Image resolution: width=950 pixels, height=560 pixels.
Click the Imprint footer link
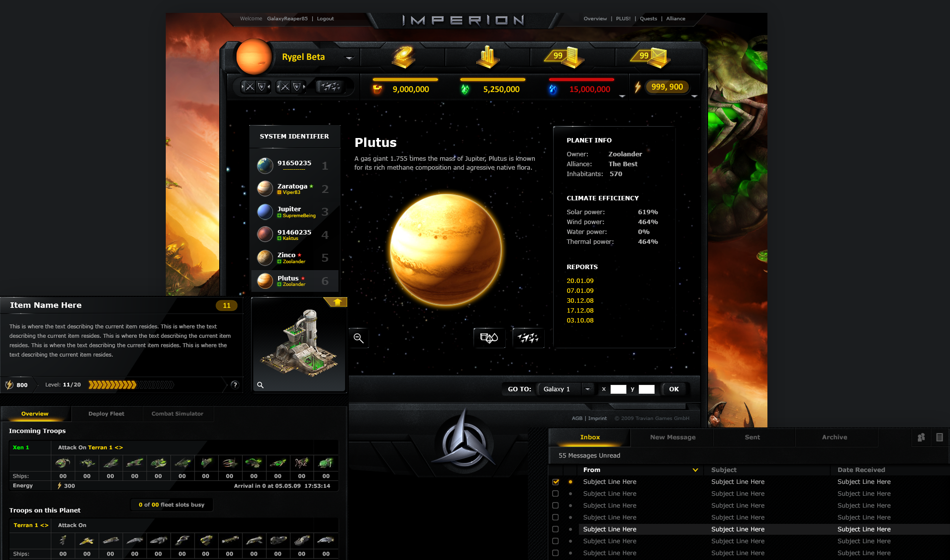[x=597, y=419]
